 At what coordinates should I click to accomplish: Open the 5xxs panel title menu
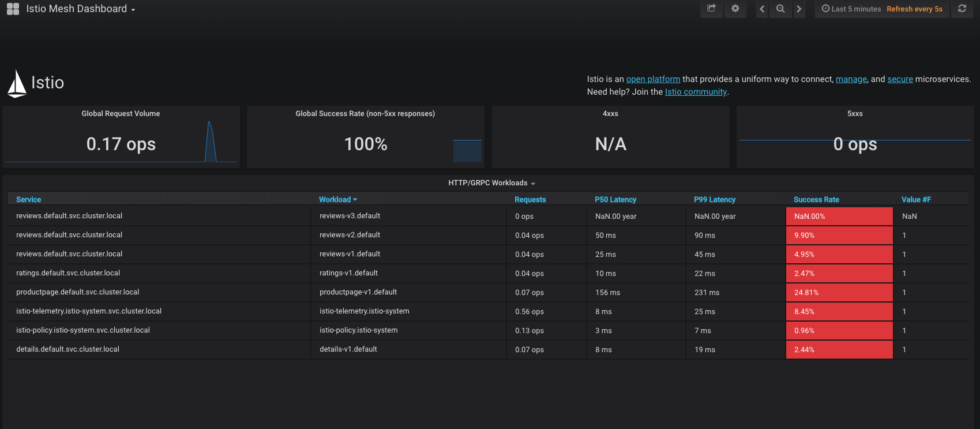[x=855, y=114]
